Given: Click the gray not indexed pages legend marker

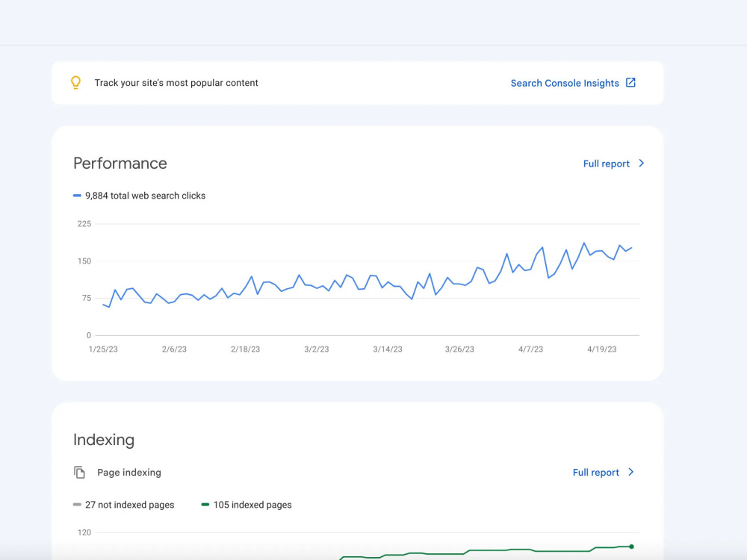Looking at the screenshot, I should (77, 505).
